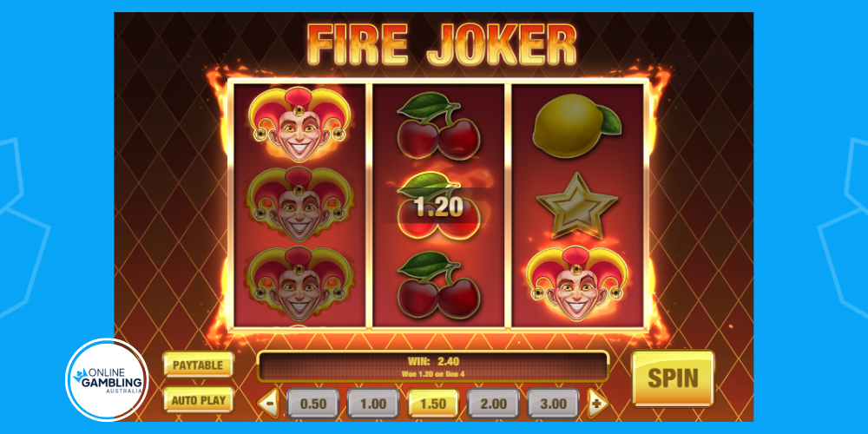
Task: Start Auto Play
Action: tap(198, 399)
